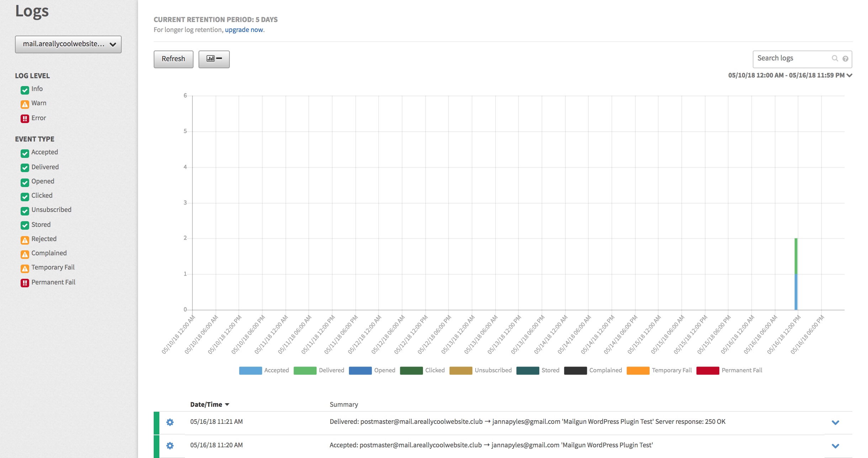Click the Summary column header
This screenshot has height=458, width=868.
344,404
